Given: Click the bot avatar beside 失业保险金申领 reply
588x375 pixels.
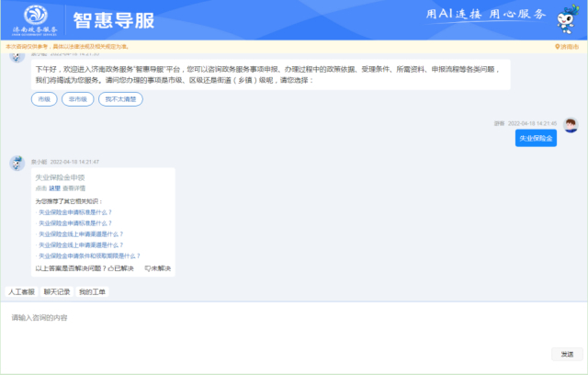Looking at the screenshot, I should (16, 163).
